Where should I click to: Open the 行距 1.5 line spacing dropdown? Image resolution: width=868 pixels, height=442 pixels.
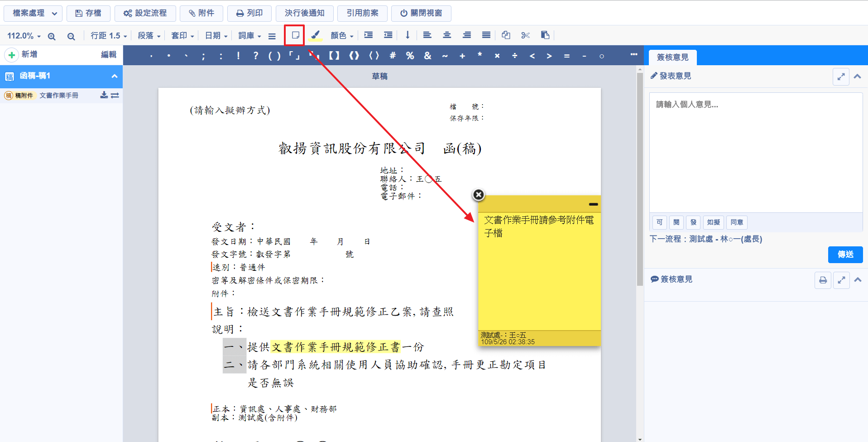tap(109, 36)
